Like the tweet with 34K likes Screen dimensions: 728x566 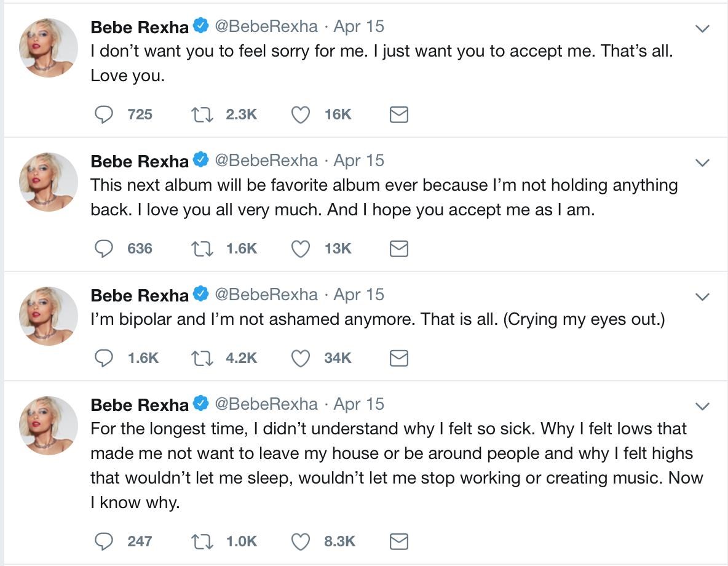(x=300, y=358)
